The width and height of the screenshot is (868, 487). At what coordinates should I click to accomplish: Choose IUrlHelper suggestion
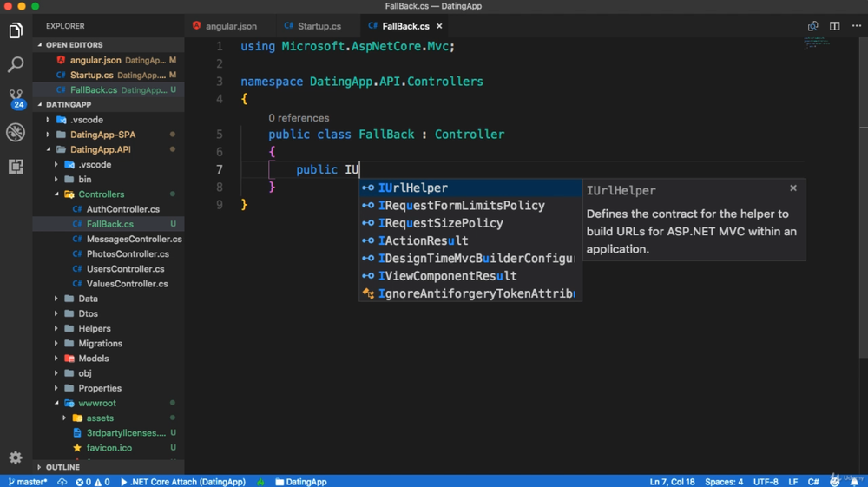(x=470, y=188)
